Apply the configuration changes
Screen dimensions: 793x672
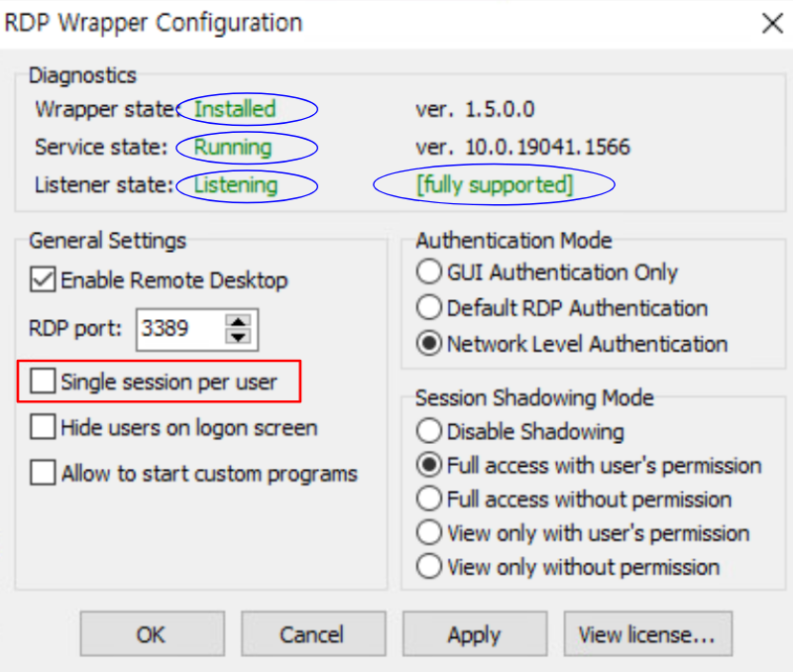click(x=475, y=634)
